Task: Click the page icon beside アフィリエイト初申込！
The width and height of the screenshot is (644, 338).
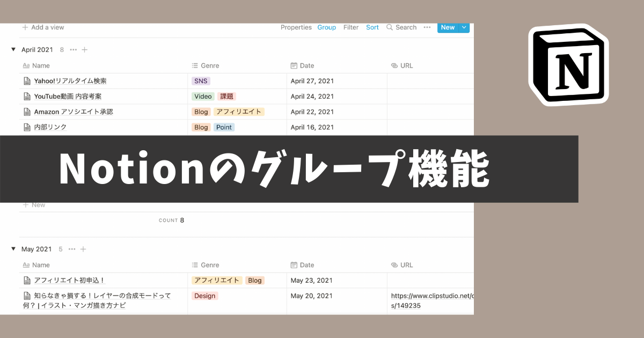Action: click(x=27, y=280)
